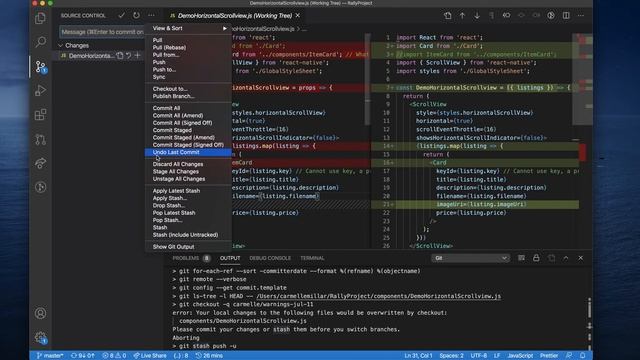Open the Explorer view in activity bar
The height and width of the screenshot is (360, 640).
coord(40,18)
